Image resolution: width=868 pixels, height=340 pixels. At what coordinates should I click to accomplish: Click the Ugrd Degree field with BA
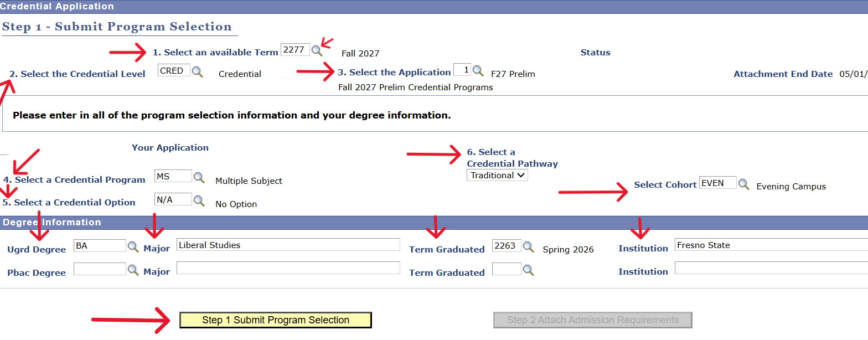[100, 245]
